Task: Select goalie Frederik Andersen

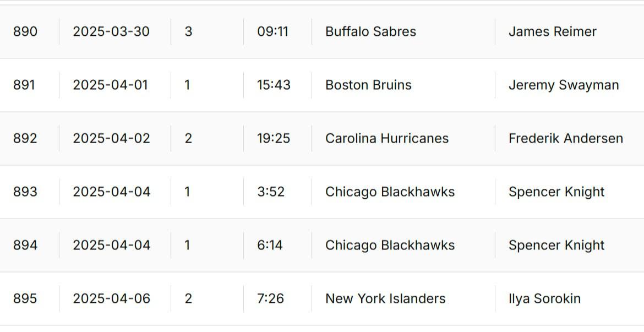Action: [565, 138]
